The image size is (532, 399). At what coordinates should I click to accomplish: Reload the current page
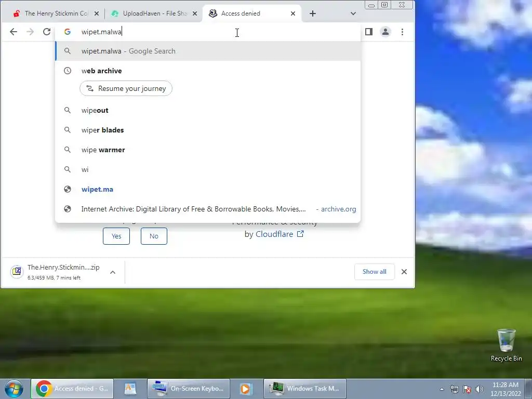click(x=47, y=32)
